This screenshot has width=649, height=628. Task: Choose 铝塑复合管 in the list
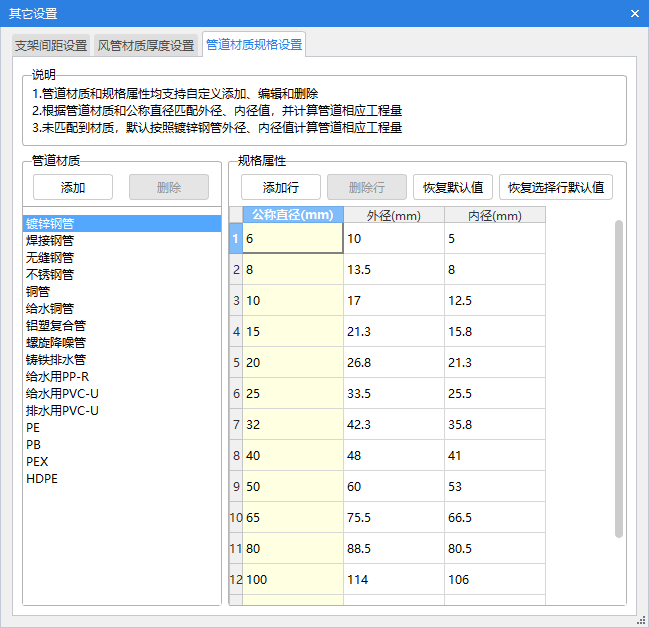coord(56,326)
